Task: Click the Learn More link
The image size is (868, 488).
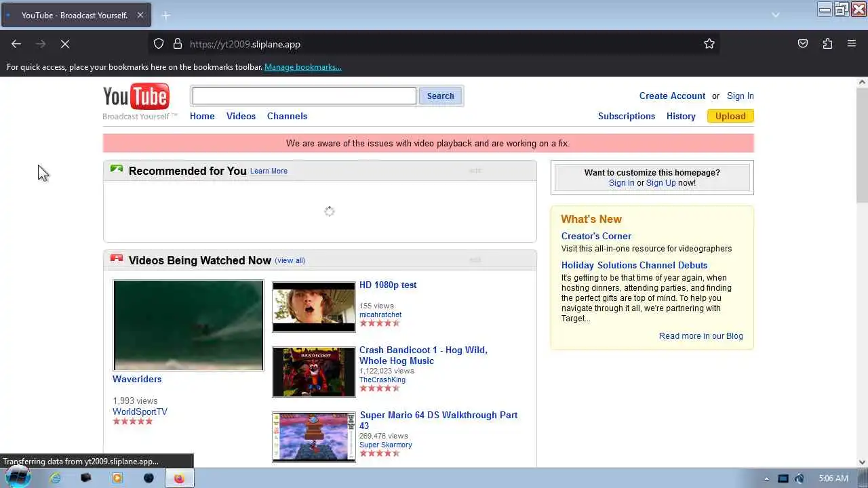Action: 269,171
